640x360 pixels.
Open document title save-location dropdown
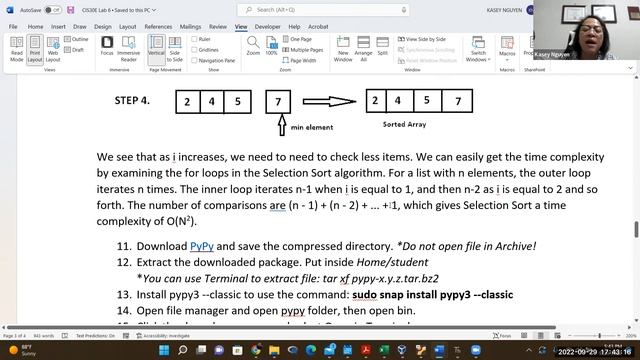pyautogui.click(x=154, y=10)
